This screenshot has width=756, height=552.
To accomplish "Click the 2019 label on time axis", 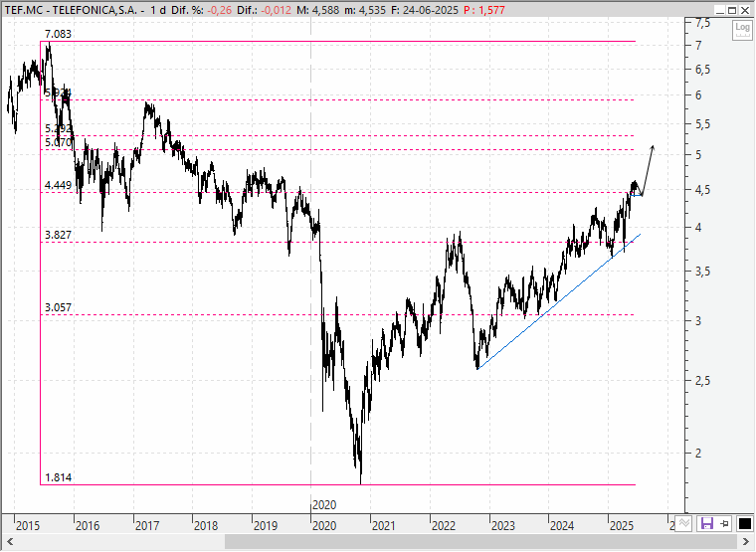I will [x=266, y=525].
